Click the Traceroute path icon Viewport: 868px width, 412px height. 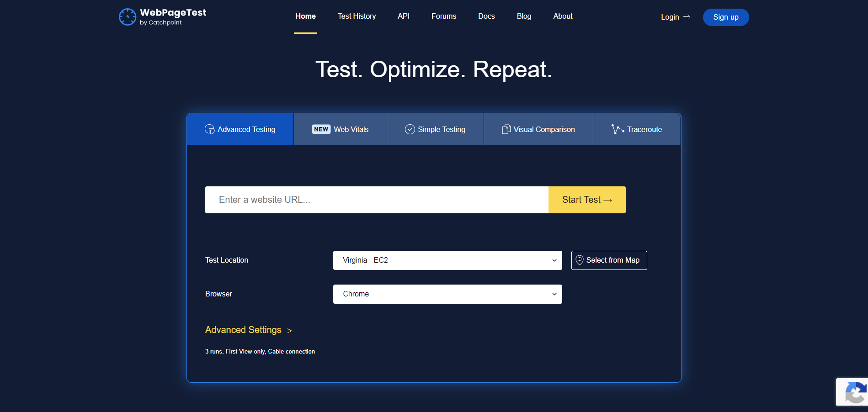pyautogui.click(x=618, y=129)
